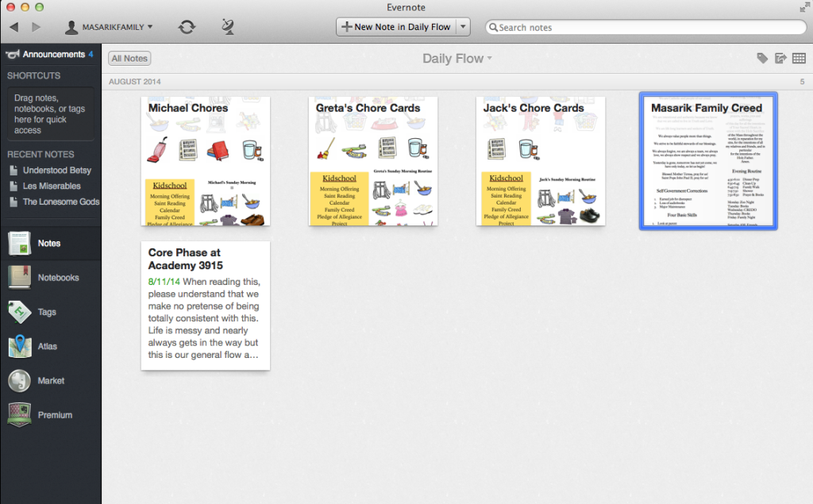Click the share notebook icon

tap(780, 58)
